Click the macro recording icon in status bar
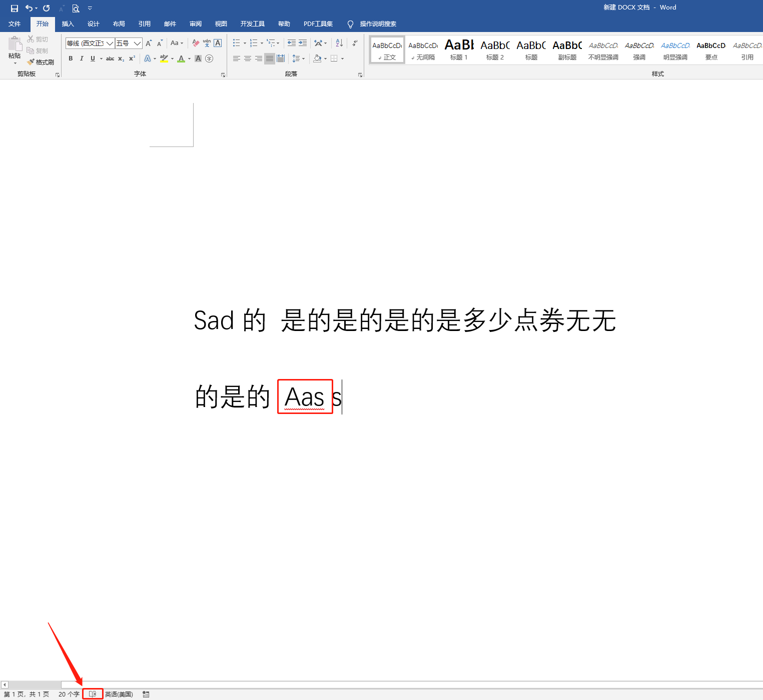The width and height of the screenshot is (763, 700). click(146, 694)
